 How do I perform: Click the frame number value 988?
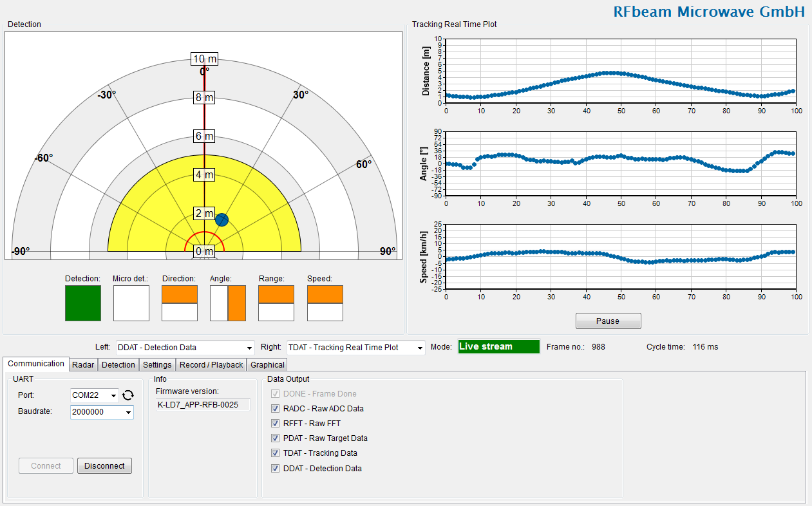[598, 347]
